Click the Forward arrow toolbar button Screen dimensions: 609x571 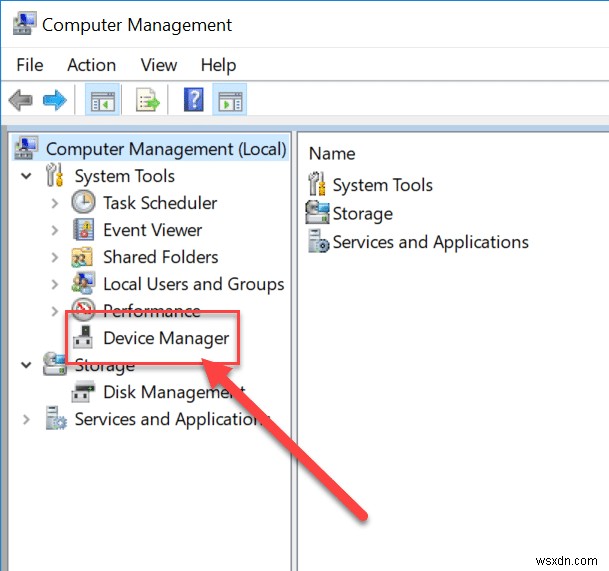click(x=54, y=100)
